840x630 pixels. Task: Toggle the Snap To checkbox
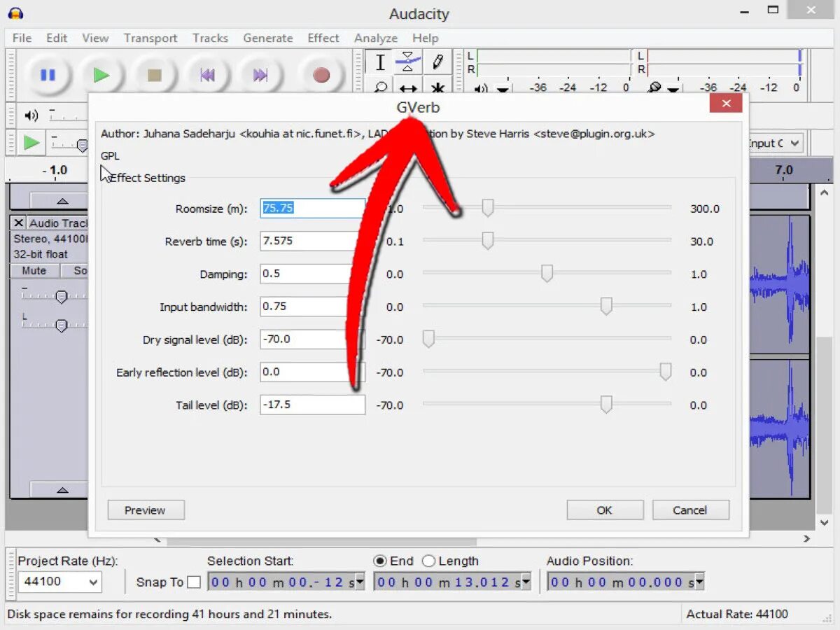click(194, 582)
